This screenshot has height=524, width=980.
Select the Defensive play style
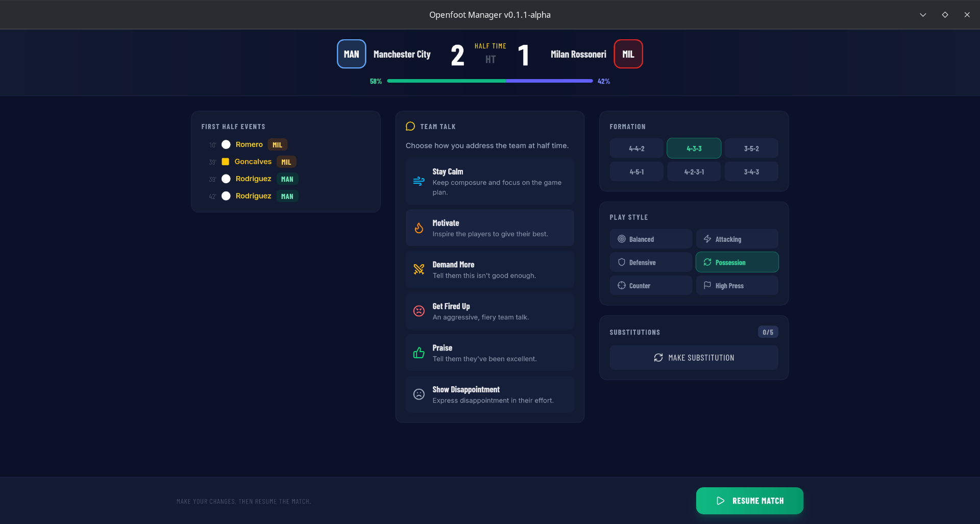pos(651,262)
